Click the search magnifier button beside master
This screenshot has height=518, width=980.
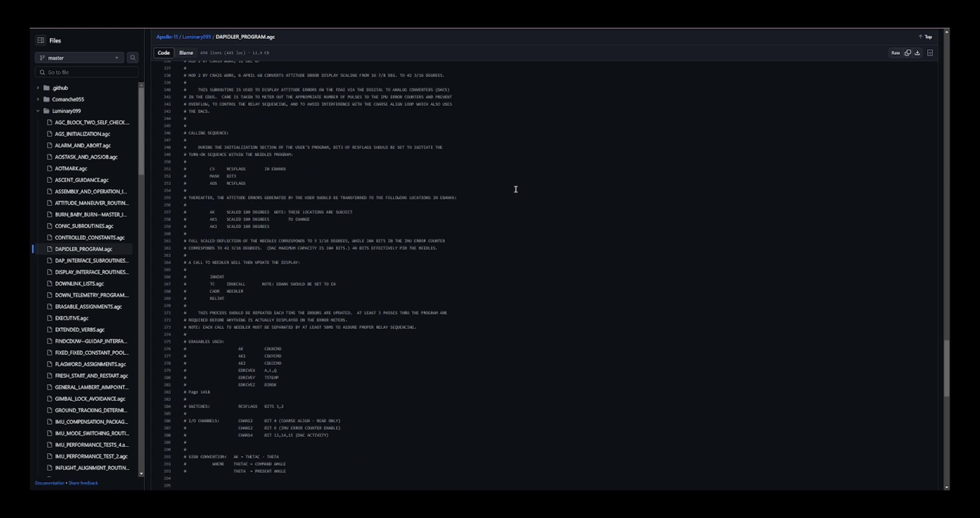click(x=132, y=58)
